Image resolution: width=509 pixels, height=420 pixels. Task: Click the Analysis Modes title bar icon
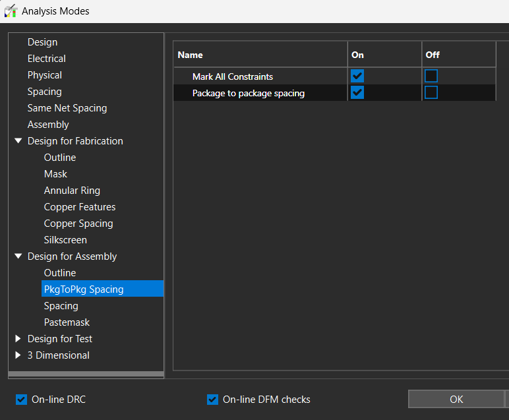pyautogui.click(x=11, y=11)
